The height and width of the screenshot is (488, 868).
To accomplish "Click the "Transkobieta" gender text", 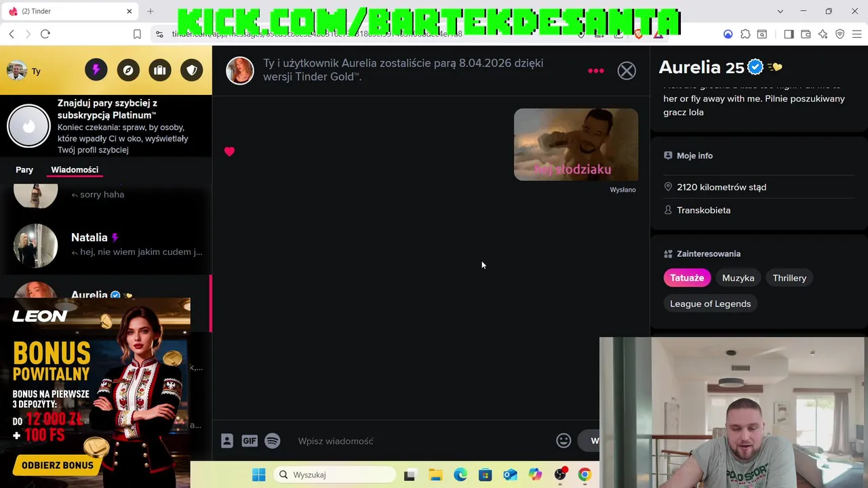I will [704, 210].
